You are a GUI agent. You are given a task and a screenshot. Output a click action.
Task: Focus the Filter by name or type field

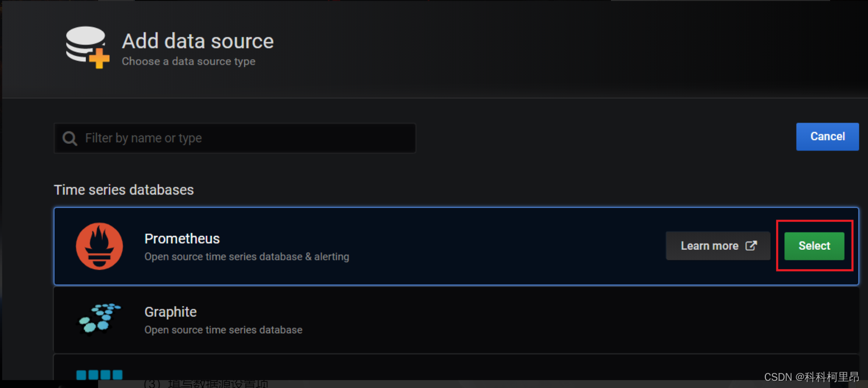(x=235, y=138)
